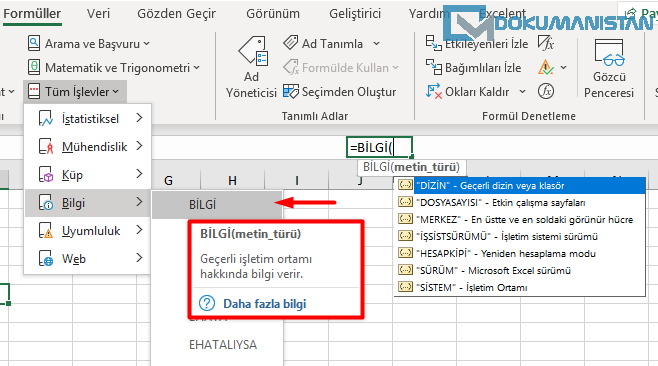Select column G header
This screenshot has width=658, height=366.
(168, 180)
